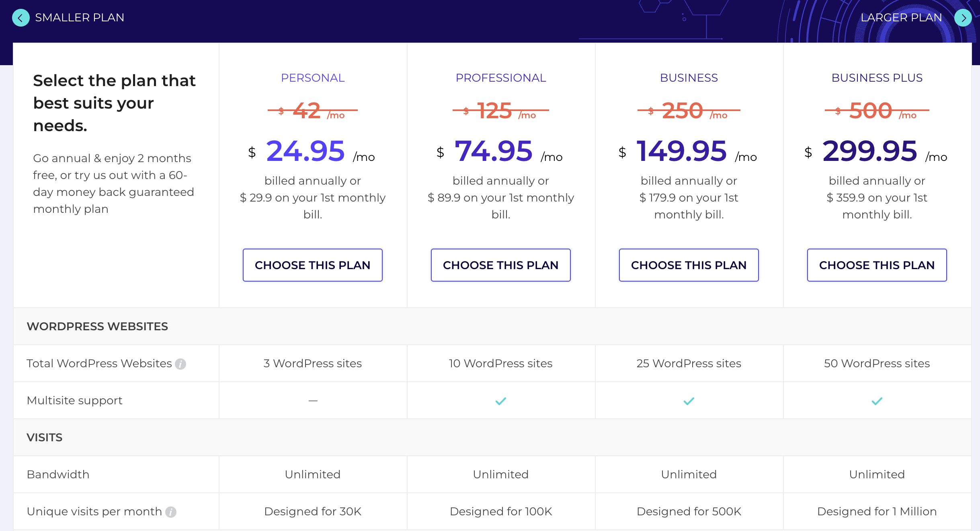
Task: Click the Business multisite support checkmark
Action: tap(689, 401)
